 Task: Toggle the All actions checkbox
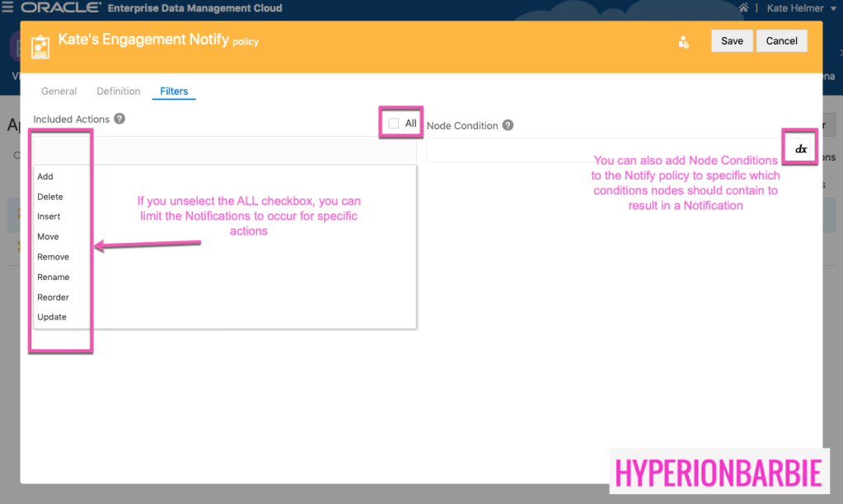point(394,124)
